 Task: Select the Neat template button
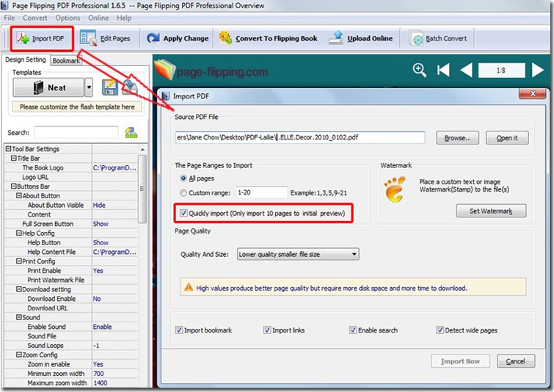48,87
